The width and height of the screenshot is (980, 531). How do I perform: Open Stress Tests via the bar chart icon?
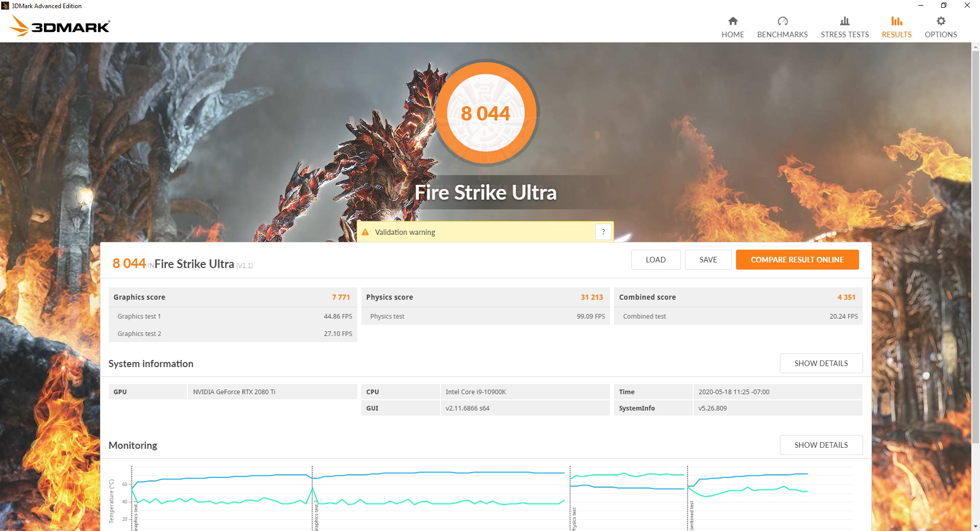(x=844, y=26)
